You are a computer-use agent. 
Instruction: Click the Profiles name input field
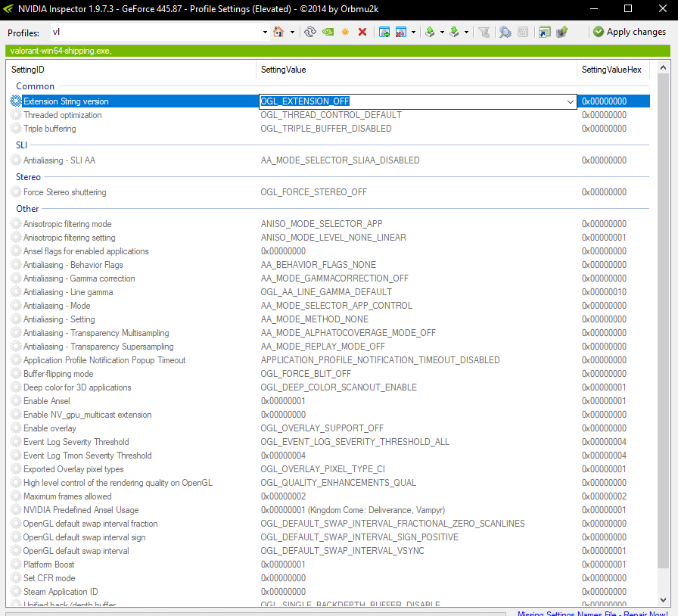[x=156, y=33]
